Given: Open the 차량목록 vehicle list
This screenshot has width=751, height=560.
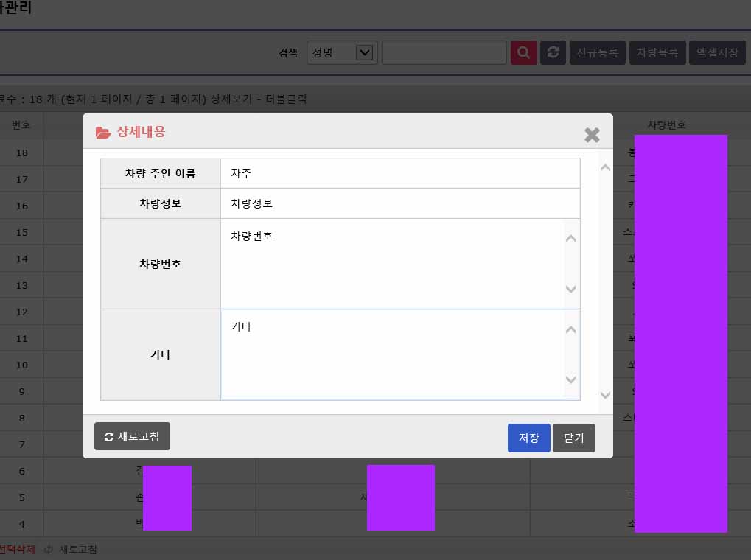Looking at the screenshot, I should 657,53.
